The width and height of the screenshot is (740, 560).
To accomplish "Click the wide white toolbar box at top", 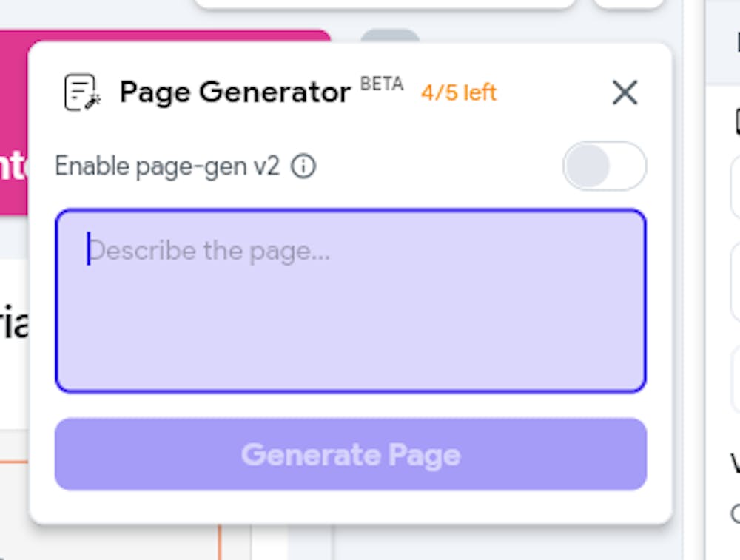I will click(385, 4).
